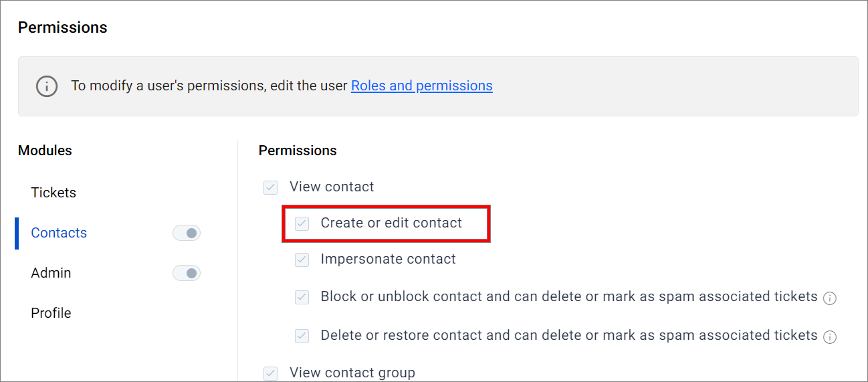Check the Block or unblock contact checkbox
Viewport: 868px width, 382px height.
pos(302,297)
